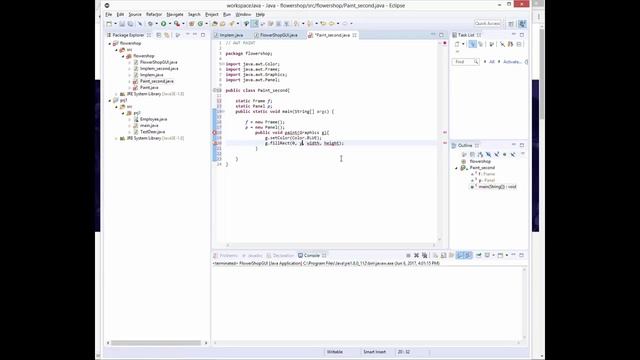Click the Save All icon in the toolbar

tap(131, 24)
